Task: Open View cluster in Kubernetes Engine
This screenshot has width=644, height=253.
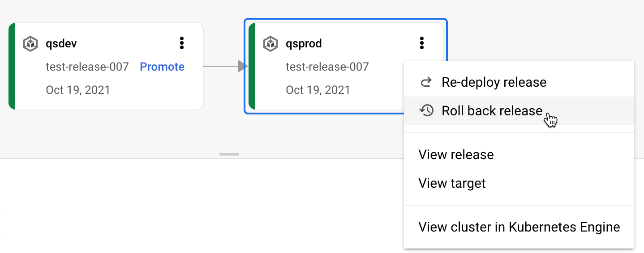Action: pyautogui.click(x=519, y=227)
